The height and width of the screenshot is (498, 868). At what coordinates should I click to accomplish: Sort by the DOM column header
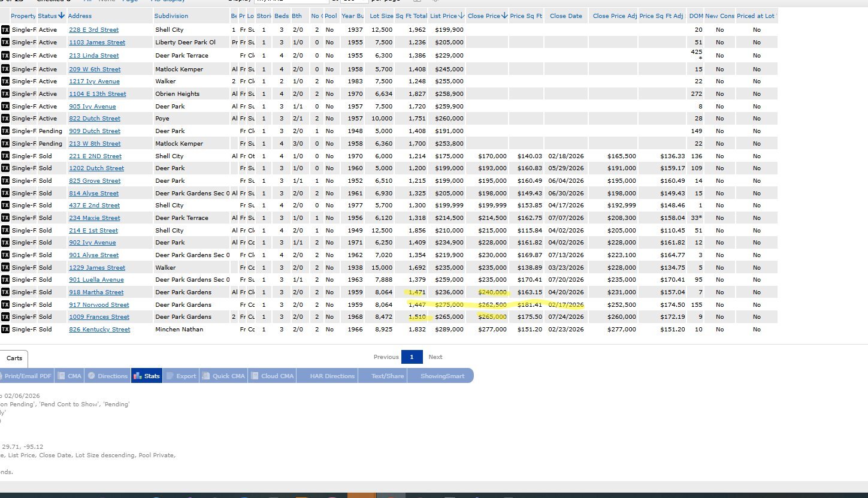coord(695,16)
